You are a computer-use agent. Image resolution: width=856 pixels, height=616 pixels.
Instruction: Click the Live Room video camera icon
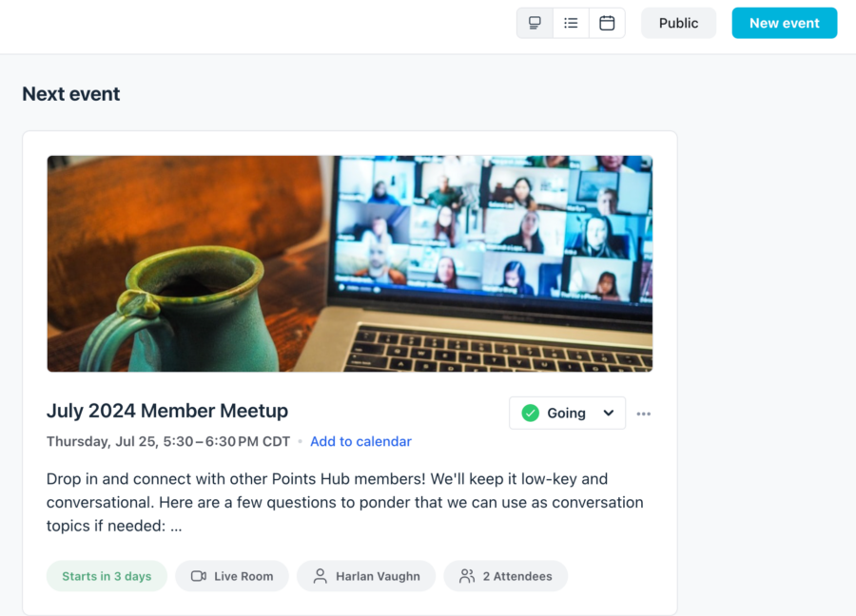[x=199, y=576]
